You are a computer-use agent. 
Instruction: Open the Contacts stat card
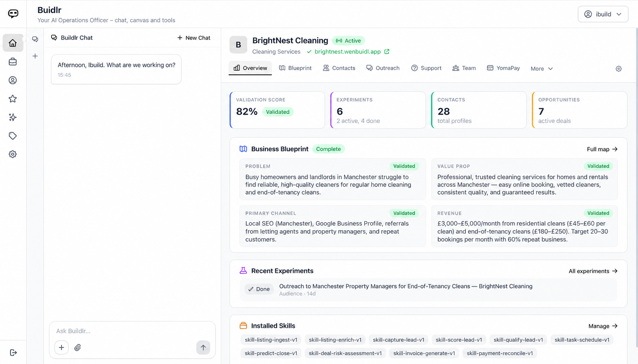478,110
